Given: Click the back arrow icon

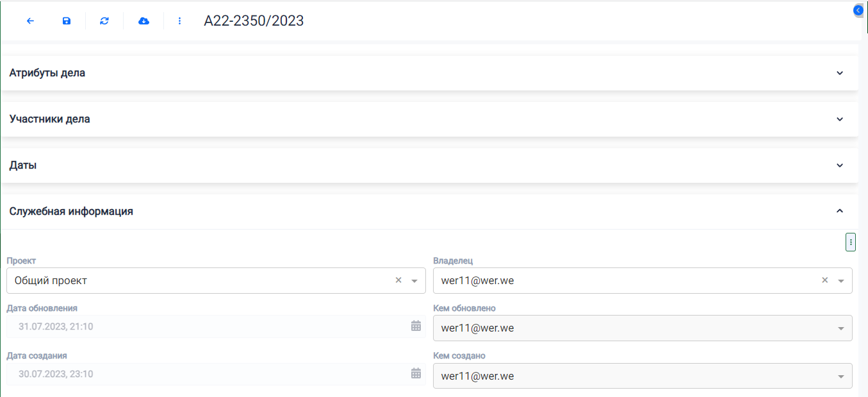Looking at the screenshot, I should (x=30, y=21).
